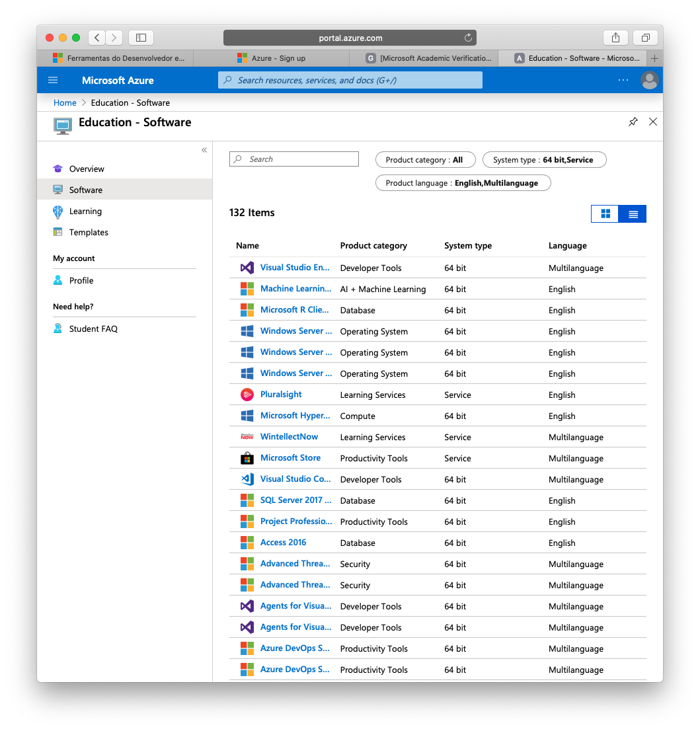Open Pluralsight product link
Screen dimensions: 700x731
click(281, 395)
